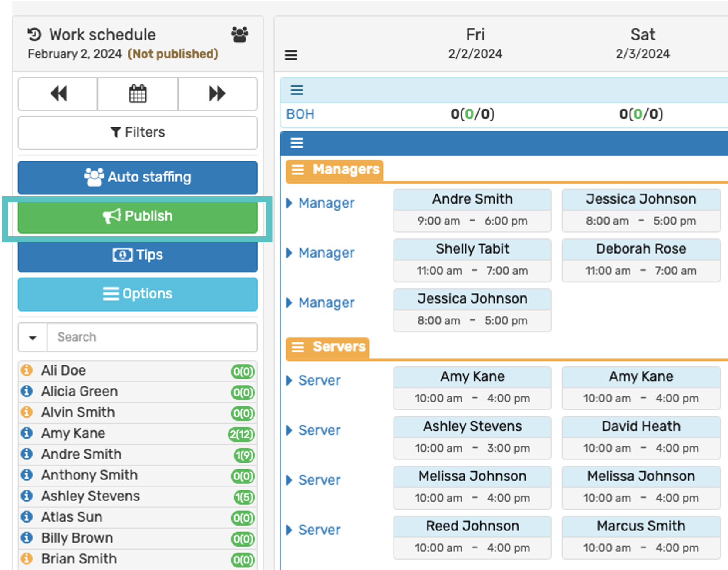The image size is (728, 570).
Task: Open the calendar date picker
Action: [x=138, y=94]
